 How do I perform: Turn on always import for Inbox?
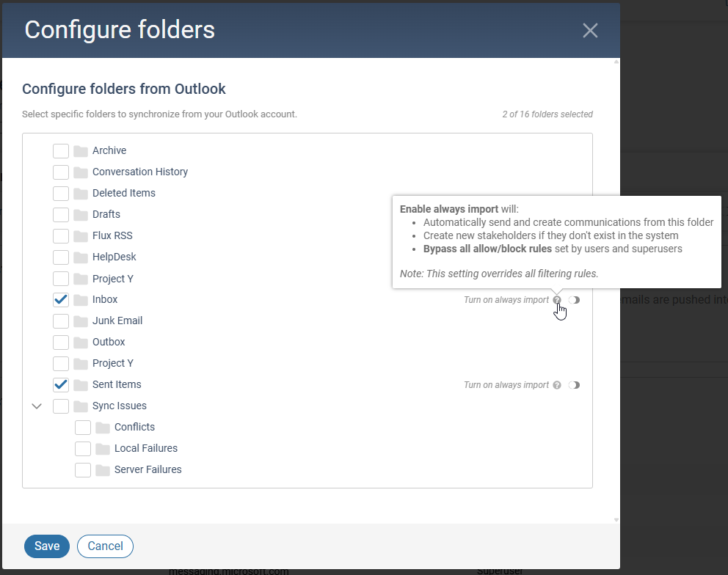(x=574, y=300)
